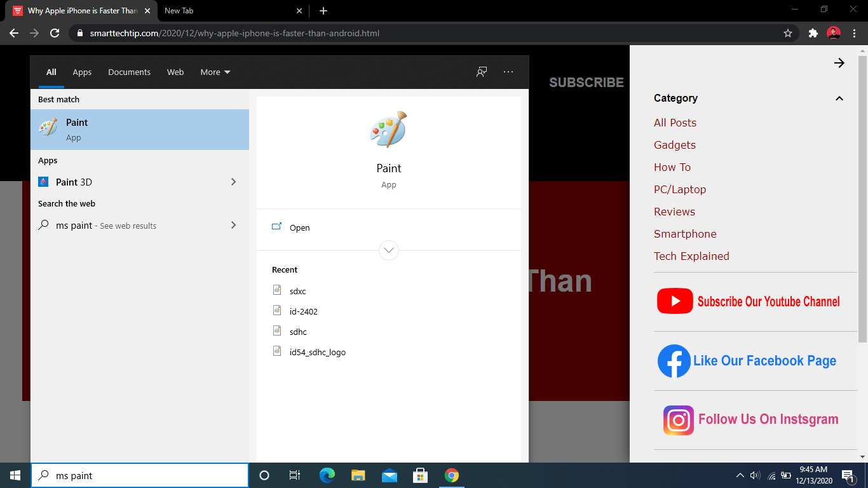868x488 pixels.
Task: Bookmark this page with star icon
Action: click(788, 33)
